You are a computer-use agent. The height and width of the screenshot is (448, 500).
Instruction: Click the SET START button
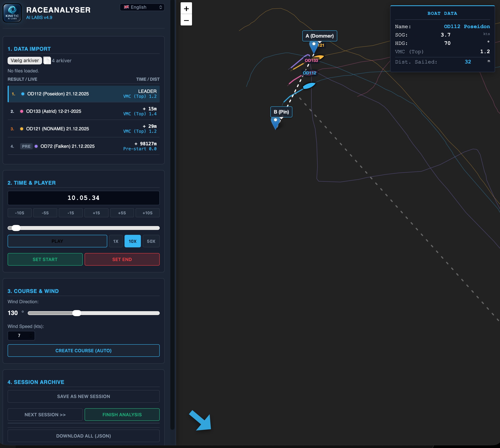pos(45,259)
